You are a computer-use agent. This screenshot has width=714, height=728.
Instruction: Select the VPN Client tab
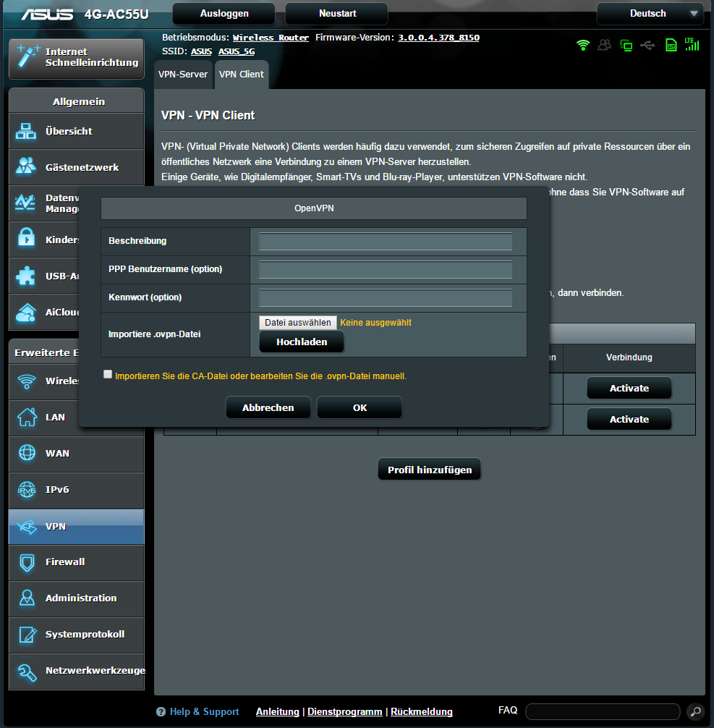click(241, 74)
